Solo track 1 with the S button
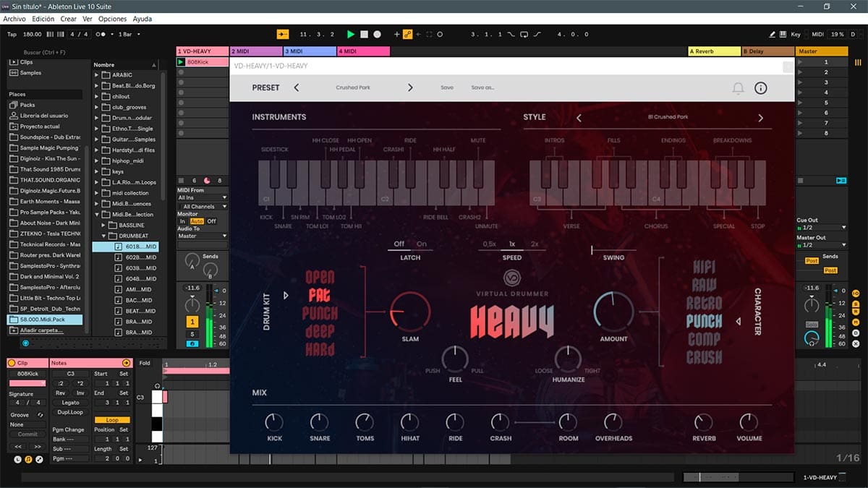Viewport: 868px width, 488px height. tap(192, 334)
